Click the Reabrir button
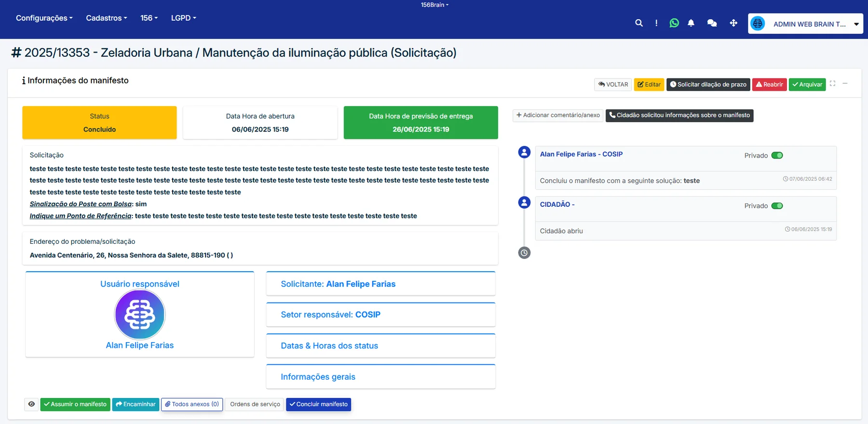868x424 pixels. pyautogui.click(x=769, y=84)
